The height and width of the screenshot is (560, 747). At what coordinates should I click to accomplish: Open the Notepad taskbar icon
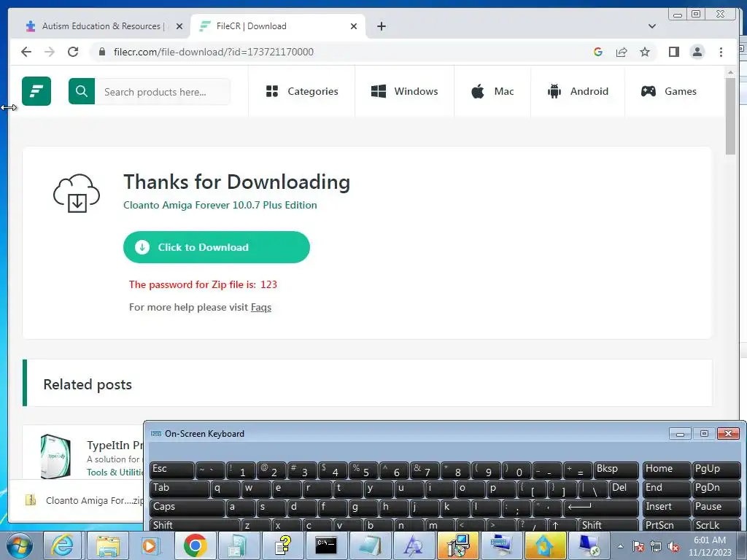pos(370,545)
